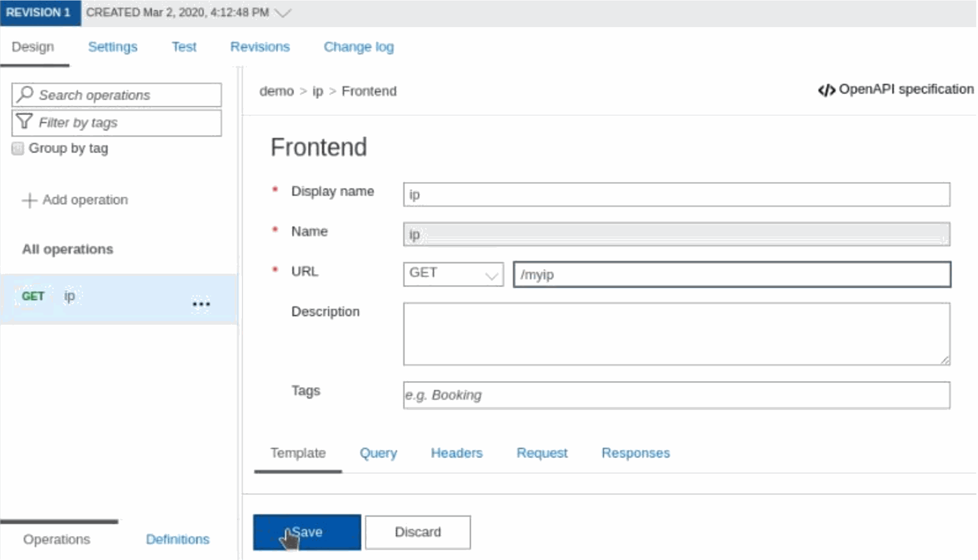
Task: Select the GET ip operation row
Action: coord(118,299)
